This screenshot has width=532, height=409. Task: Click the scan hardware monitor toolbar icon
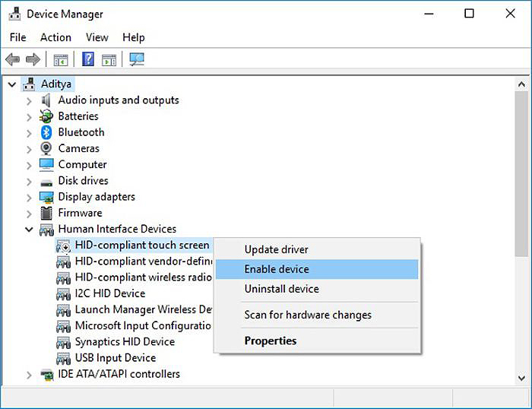(x=137, y=59)
